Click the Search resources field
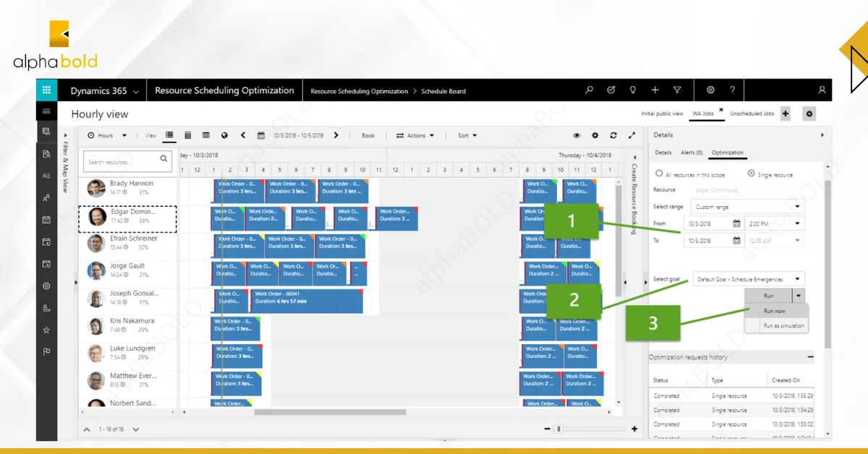The width and height of the screenshot is (868, 454). click(x=129, y=162)
